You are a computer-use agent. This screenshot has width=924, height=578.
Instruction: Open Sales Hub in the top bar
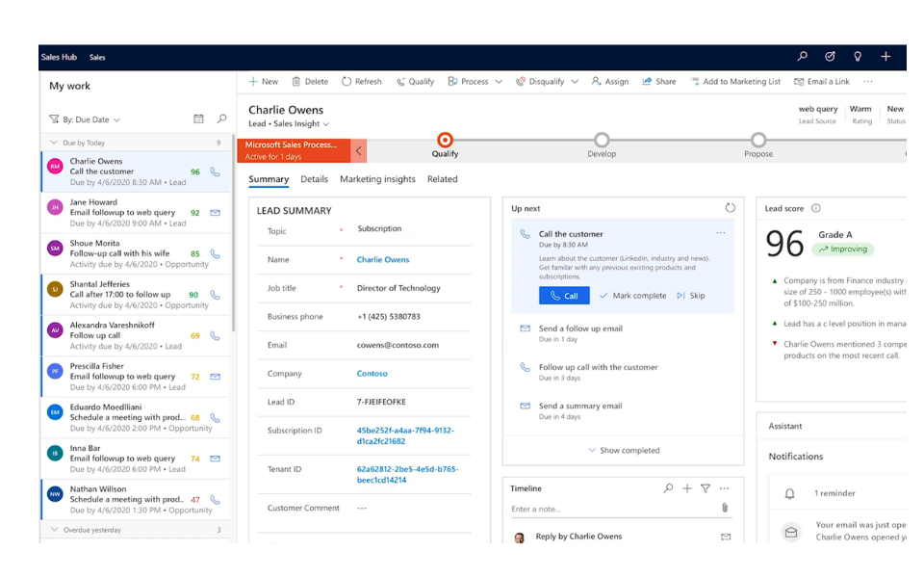pyautogui.click(x=59, y=57)
